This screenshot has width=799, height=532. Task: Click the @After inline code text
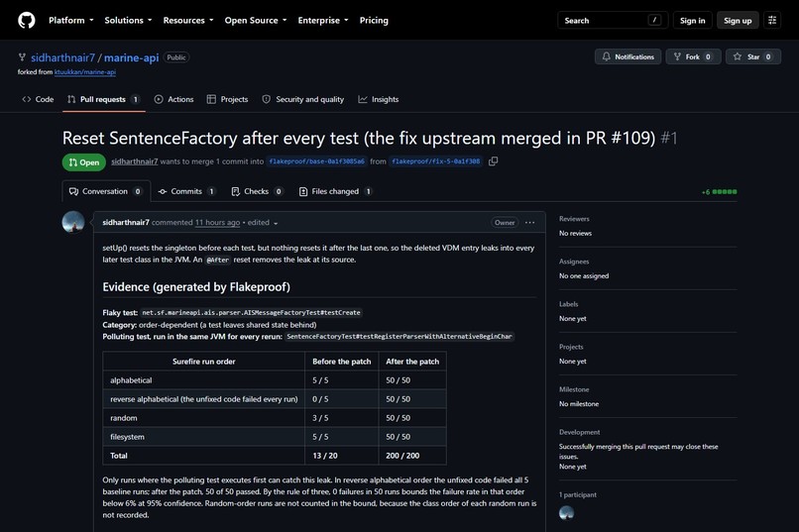tap(217, 260)
